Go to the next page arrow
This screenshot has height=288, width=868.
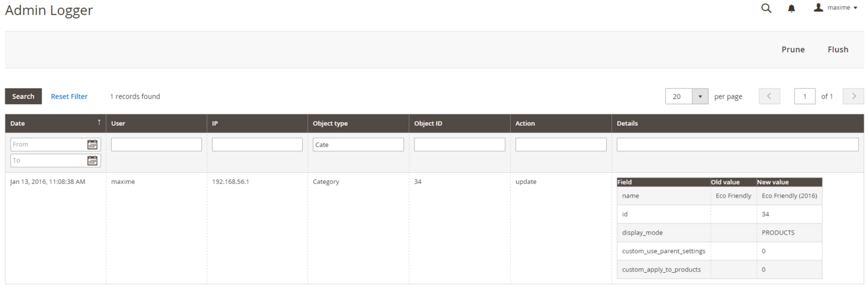tap(854, 96)
